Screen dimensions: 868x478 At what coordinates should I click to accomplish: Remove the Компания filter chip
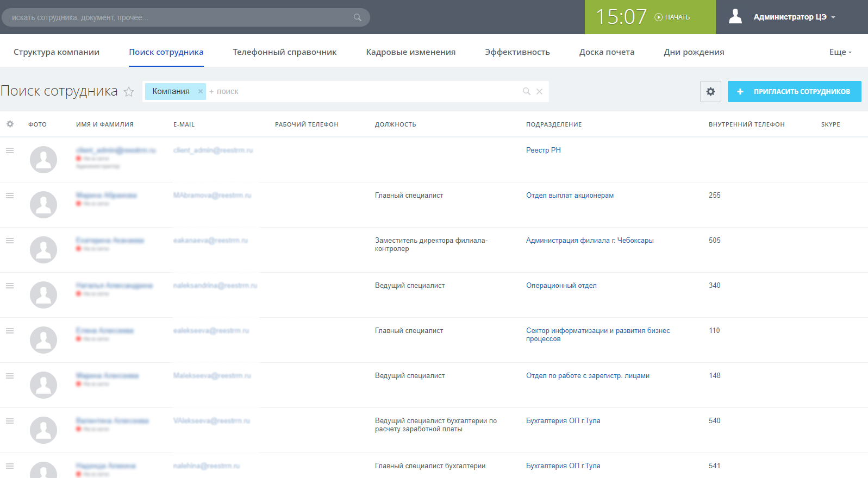[201, 91]
